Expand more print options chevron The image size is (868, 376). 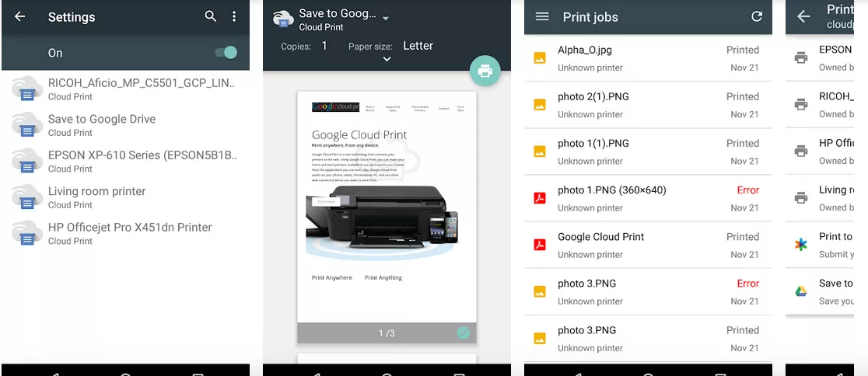(387, 59)
